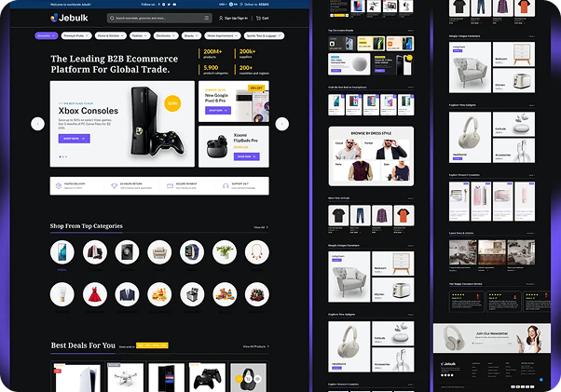Expand the Groceries category dropdown
Screen dimensions: 561x392
(47, 35)
